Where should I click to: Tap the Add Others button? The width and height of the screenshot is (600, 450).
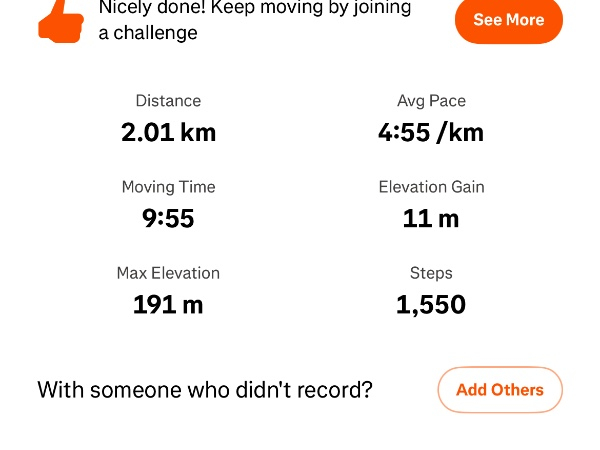point(500,390)
